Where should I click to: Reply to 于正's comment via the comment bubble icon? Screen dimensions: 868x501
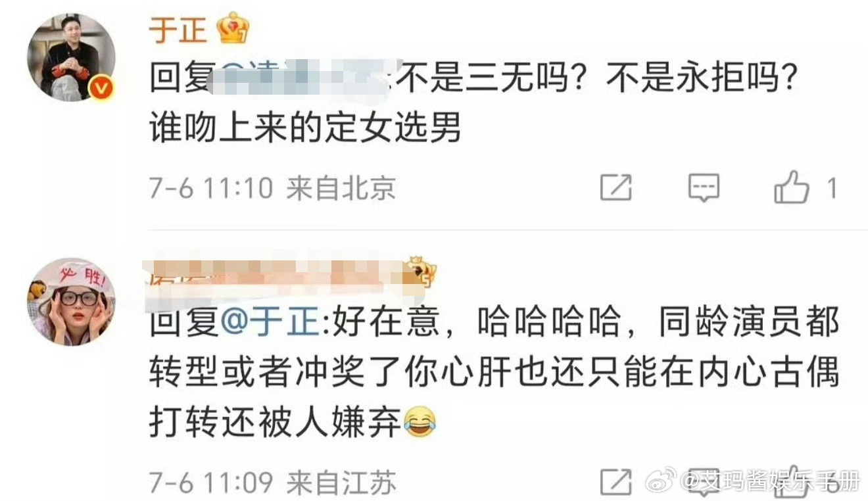(704, 188)
